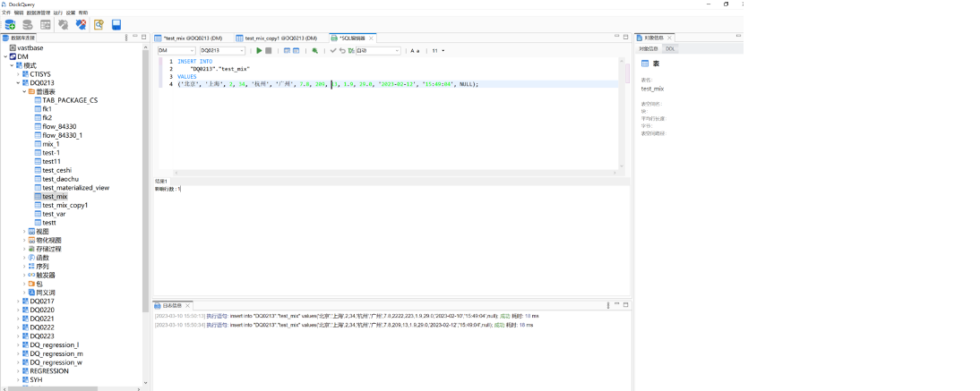Switch to the *test_mix @DQ0213 tab
The image size is (980, 391).
tap(193, 38)
